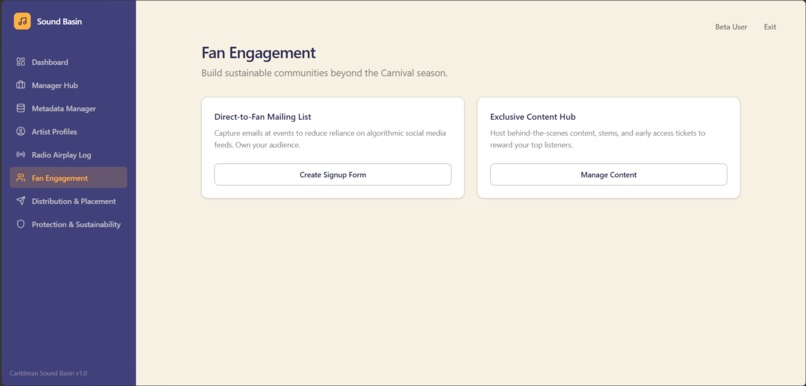This screenshot has width=806, height=386.
Task: Open Protection & Sustainability label
Action: tap(76, 224)
